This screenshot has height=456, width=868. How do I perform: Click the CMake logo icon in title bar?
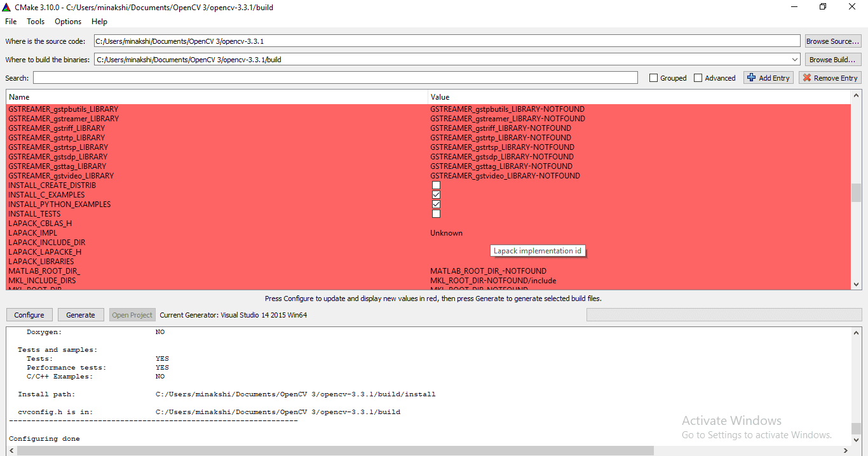pos(6,7)
